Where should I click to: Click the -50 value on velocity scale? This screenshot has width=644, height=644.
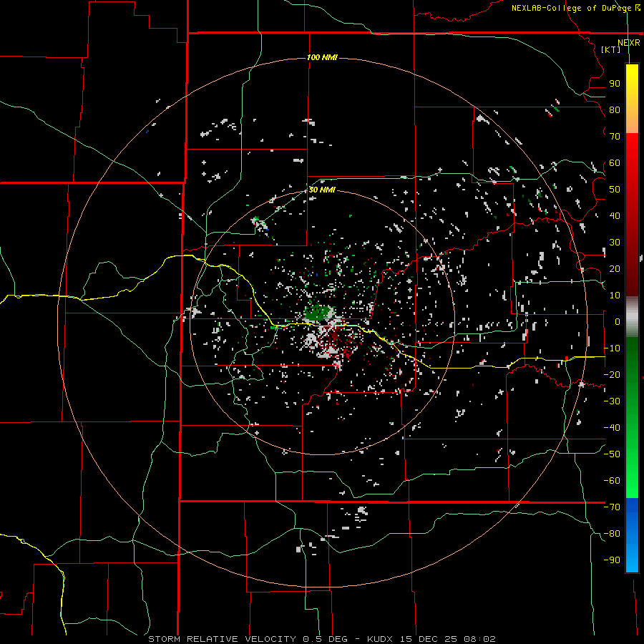(x=612, y=454)
